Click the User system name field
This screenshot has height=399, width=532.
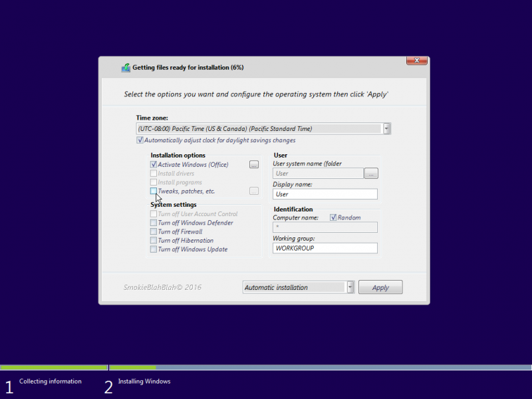pyautogui.click(x=318, y=174)
